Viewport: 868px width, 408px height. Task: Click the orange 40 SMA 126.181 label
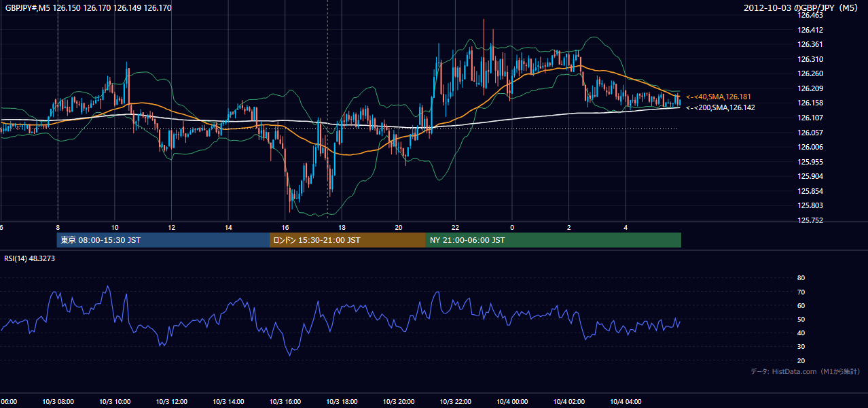click(718, 97)
